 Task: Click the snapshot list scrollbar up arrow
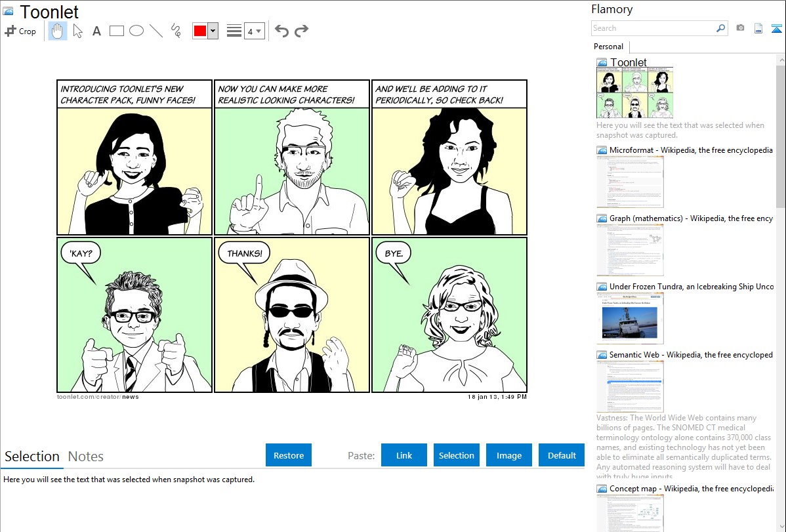[781, 60]
